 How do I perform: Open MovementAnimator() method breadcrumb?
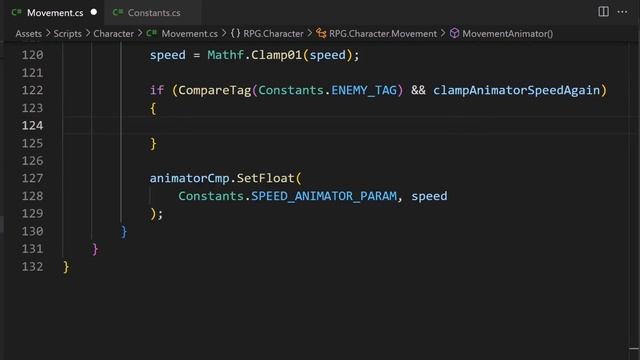[x=507, y=34]
